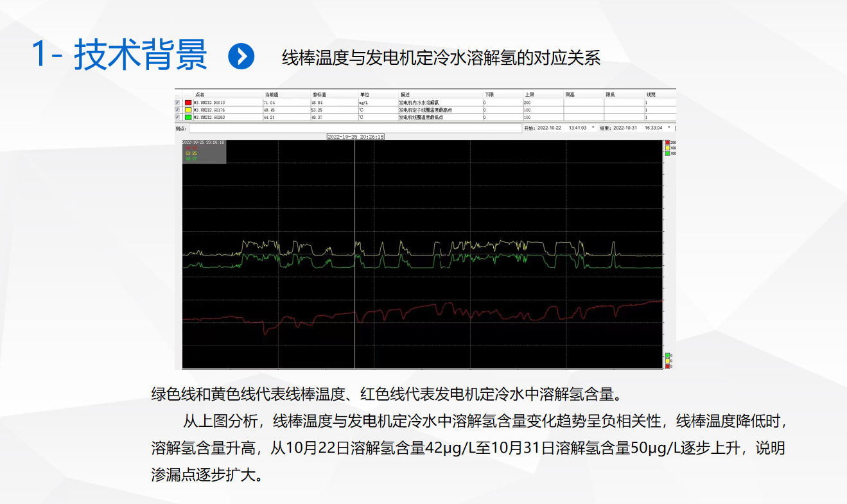The height and width of the screenshot is (504, 847).
Task: Click the red lower-limit marker at chart bottom right
Action: point(668,367)
